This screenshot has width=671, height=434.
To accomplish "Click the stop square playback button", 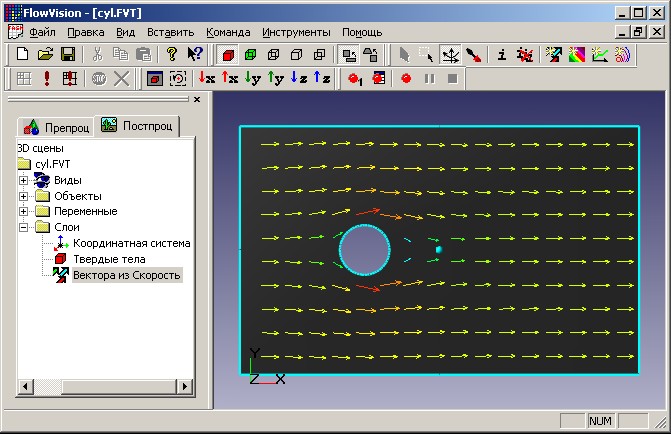I will pos(452,79).
